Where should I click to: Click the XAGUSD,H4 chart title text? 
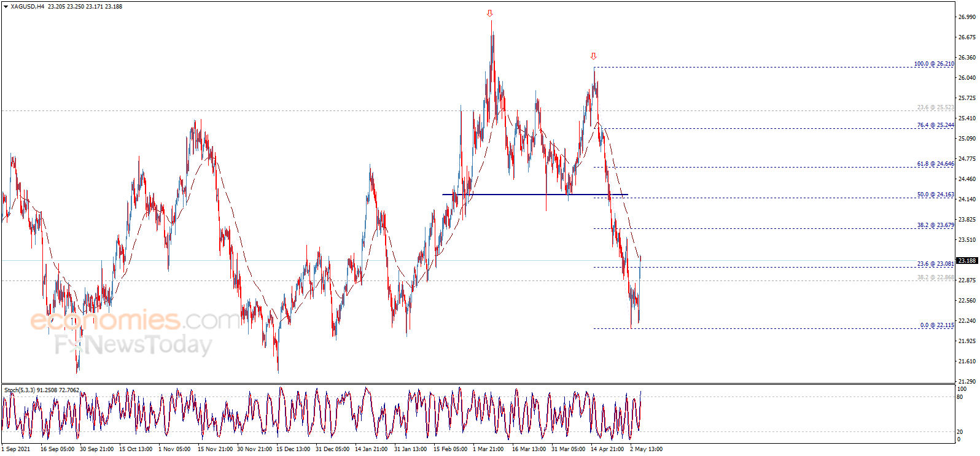(28, 7)
